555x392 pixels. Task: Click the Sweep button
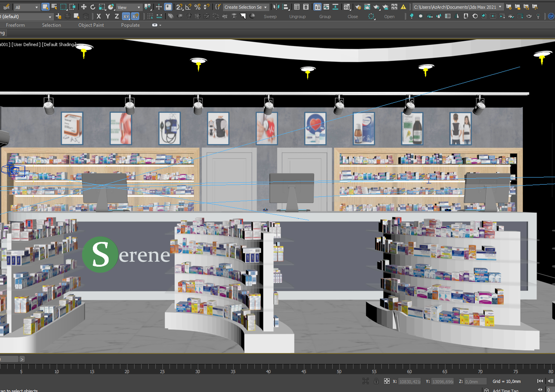coord(270,17)
